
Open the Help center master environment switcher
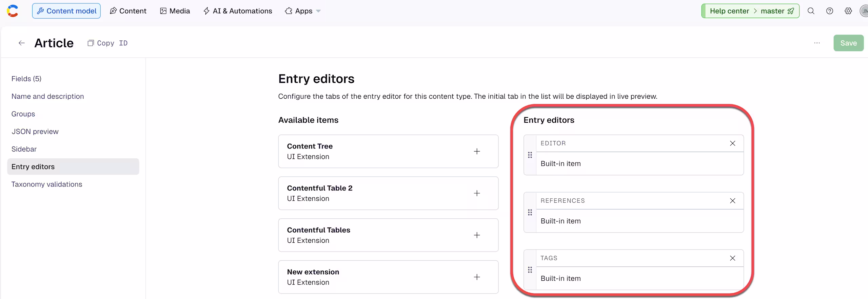[750, 11]
